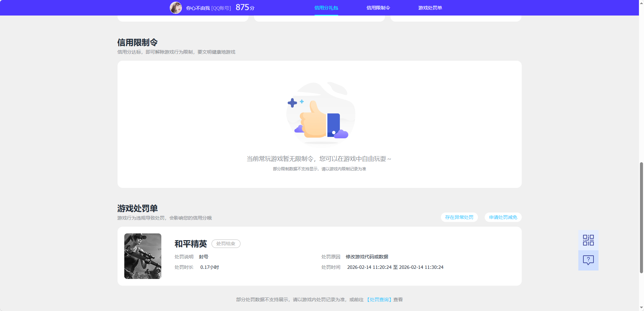Click the 申请处罚减免 button

pyautogui.click(x=503, y=217)
